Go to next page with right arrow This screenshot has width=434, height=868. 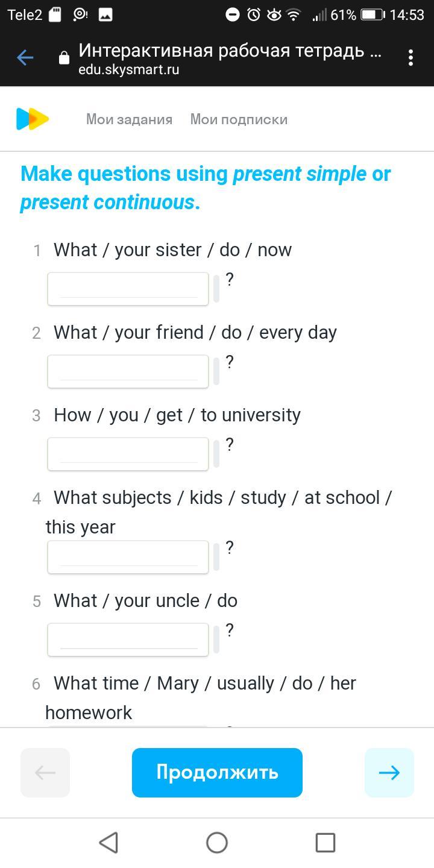click(x=389, y=773)
